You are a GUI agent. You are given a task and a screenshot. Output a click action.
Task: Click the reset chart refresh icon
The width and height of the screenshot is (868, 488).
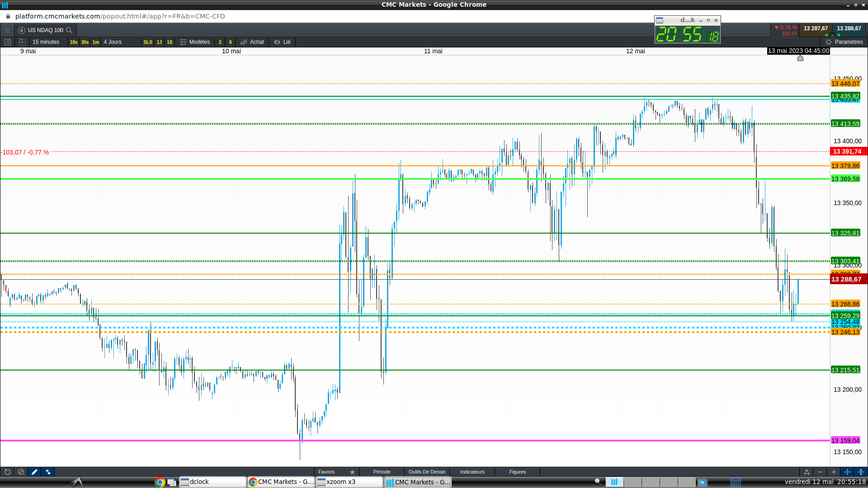pos(7,472)
